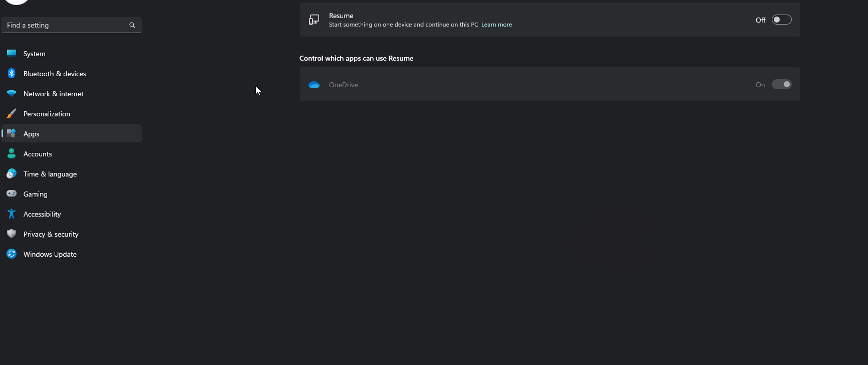Open Bluetooth & devices via its icon
This screenshot has width=868, height=365.
(x=12, y=73)
